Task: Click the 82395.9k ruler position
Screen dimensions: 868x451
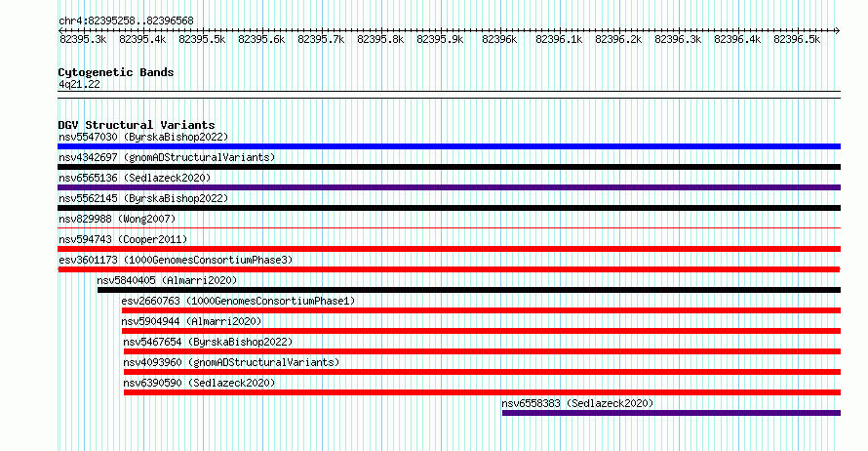Action: click(x=440, y=39)
